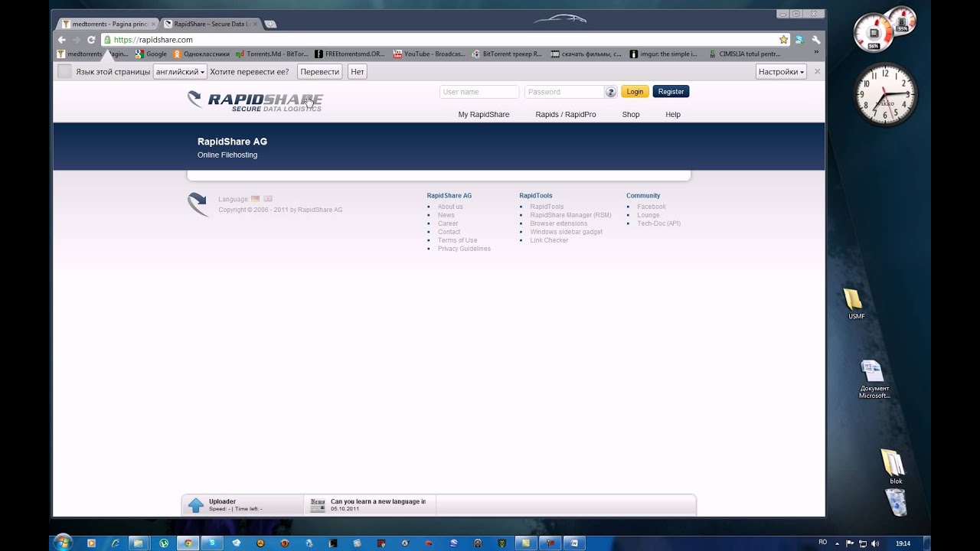980x551 pixels.
Task: Dismiss the translate bar with its X
Action: click(x=817, y=71)
